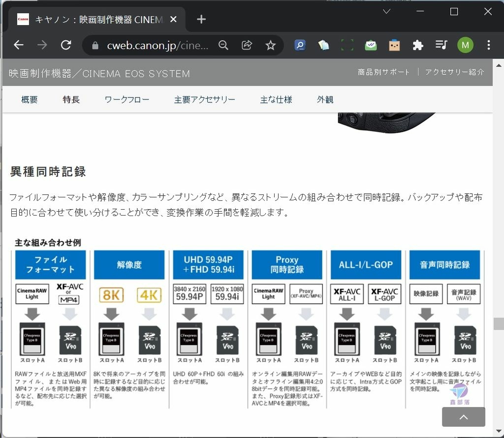Click the page scrollbar up arrow

pyautogui.click(x=499, y=65)
